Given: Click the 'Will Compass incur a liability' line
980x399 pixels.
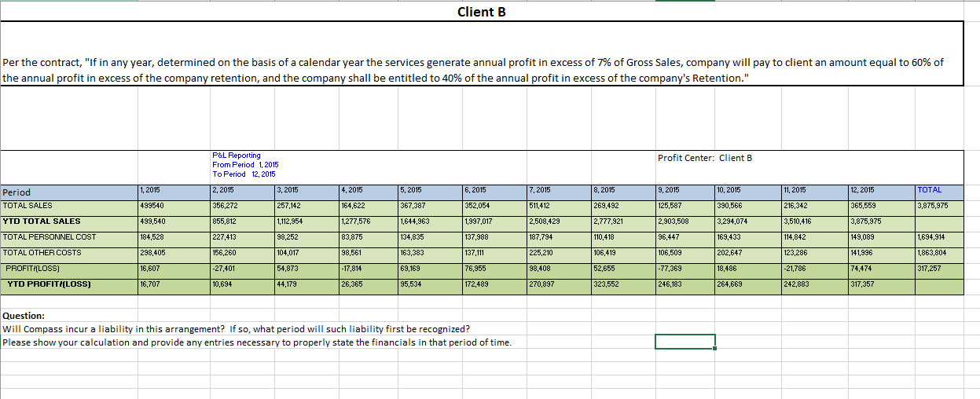Looking at the screenshot, I should [x=237, y=328].
